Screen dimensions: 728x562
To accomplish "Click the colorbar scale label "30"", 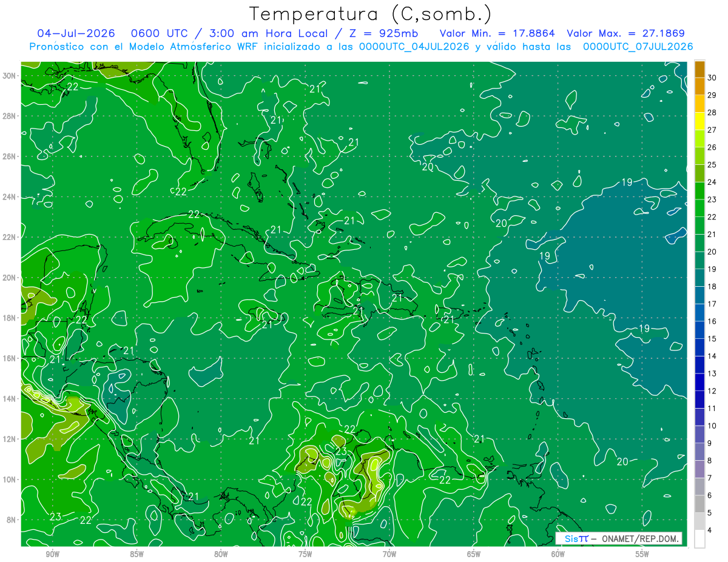I will pyautogui.click(x=713, y=78).
